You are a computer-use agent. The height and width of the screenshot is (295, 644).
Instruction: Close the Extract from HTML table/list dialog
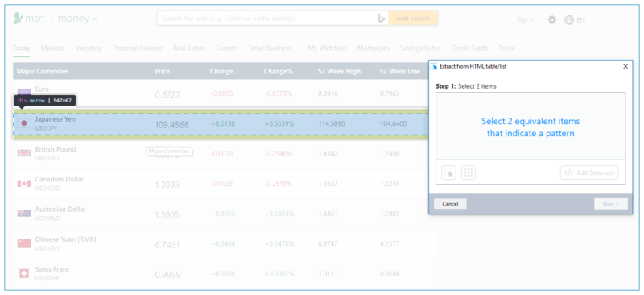click(625, 66)
